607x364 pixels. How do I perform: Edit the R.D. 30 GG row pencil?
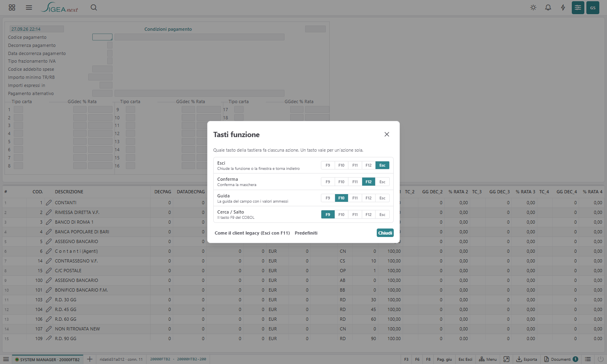tap(49, 300)
